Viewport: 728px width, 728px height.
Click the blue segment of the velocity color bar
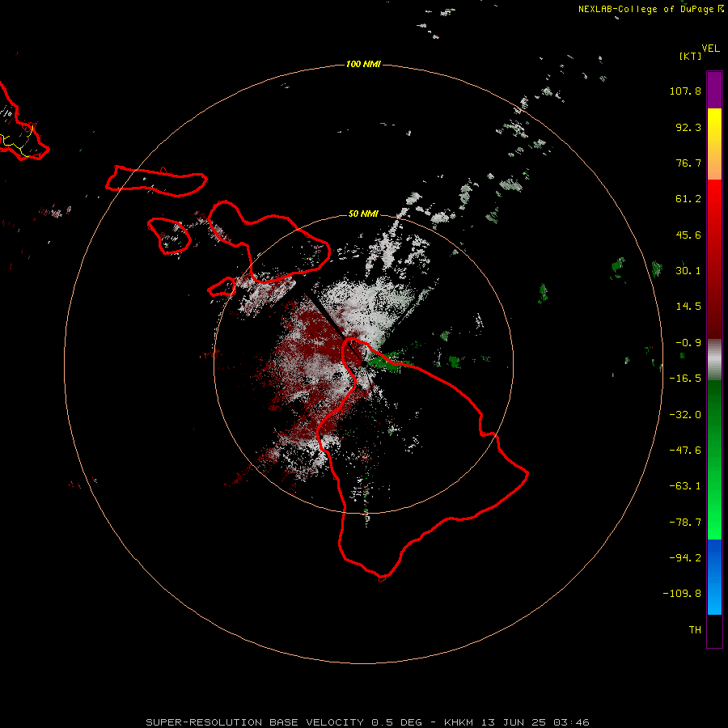[x=714, y=577]
